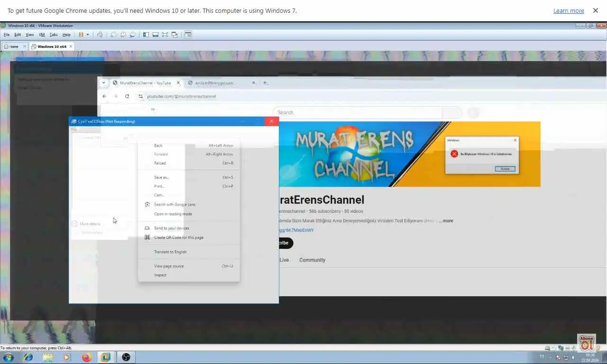Expand channel description with ...more
This screenshot has height=364, width=607.
pyautogui.click(x=446, y=221)
